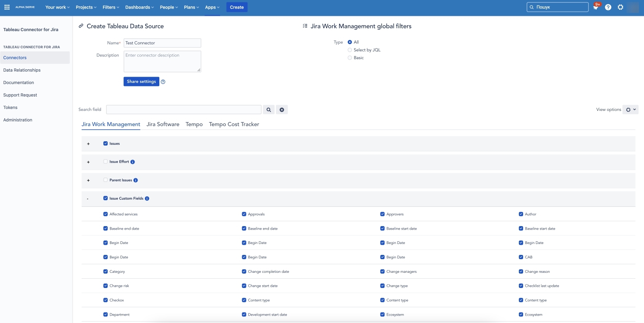Click the magnifier search button beside Search field
The height and width of the screenshot is (323, 644).
coord(269,110)
